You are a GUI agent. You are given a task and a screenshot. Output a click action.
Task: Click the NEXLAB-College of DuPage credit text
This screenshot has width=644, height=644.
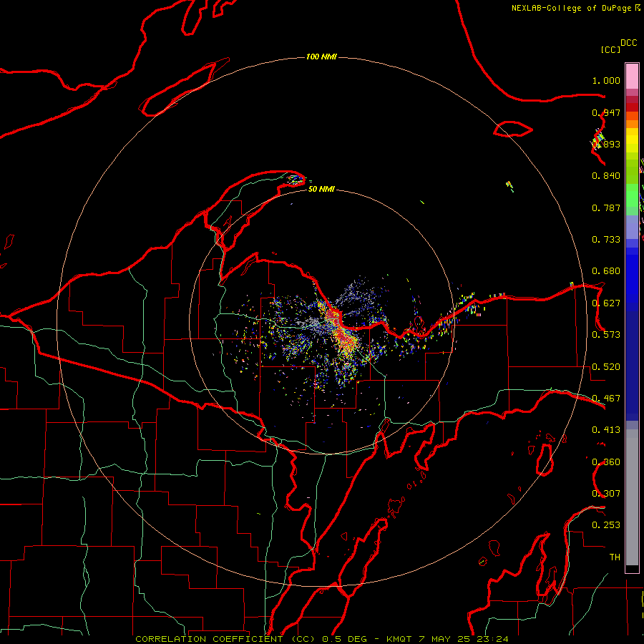[571, 8]
